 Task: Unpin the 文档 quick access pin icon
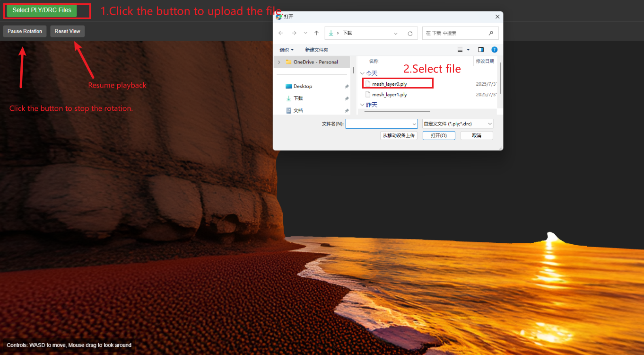[347, 110]
